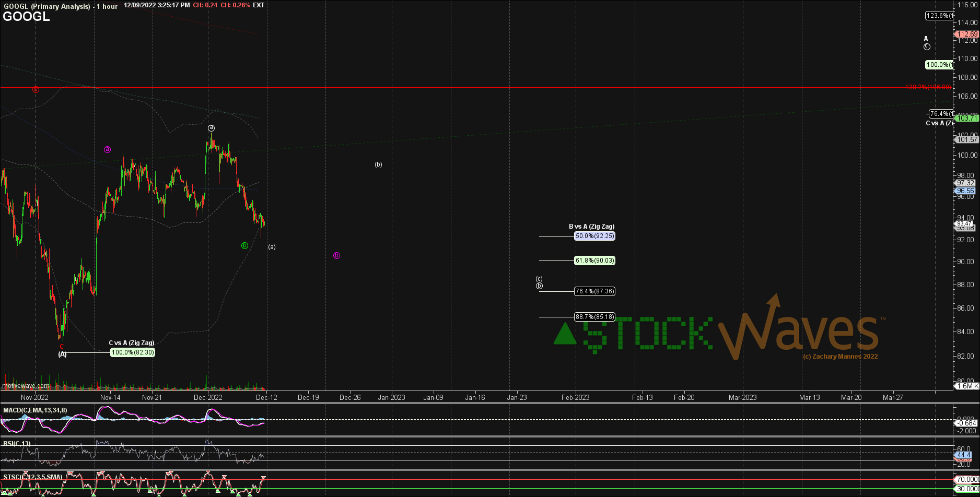Click the (b) wave label near 99.00
The height and width of the screenshot is (497, 980).
coord(378,164)
